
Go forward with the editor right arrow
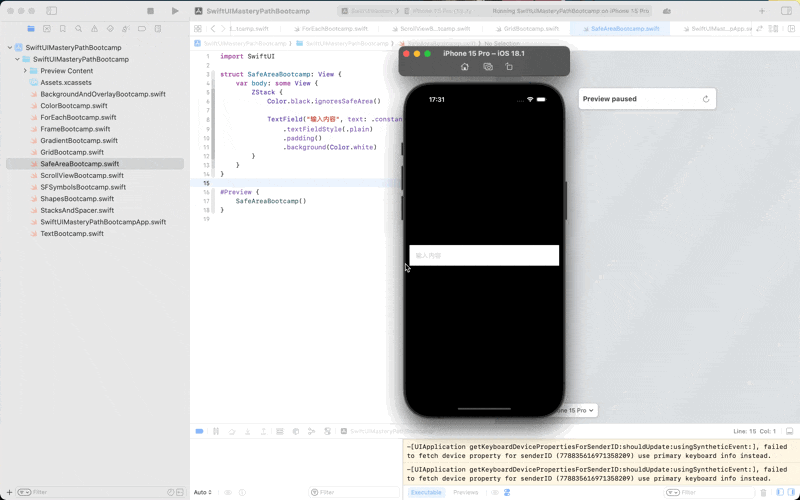pyautogui.click(x=223, y=29)
